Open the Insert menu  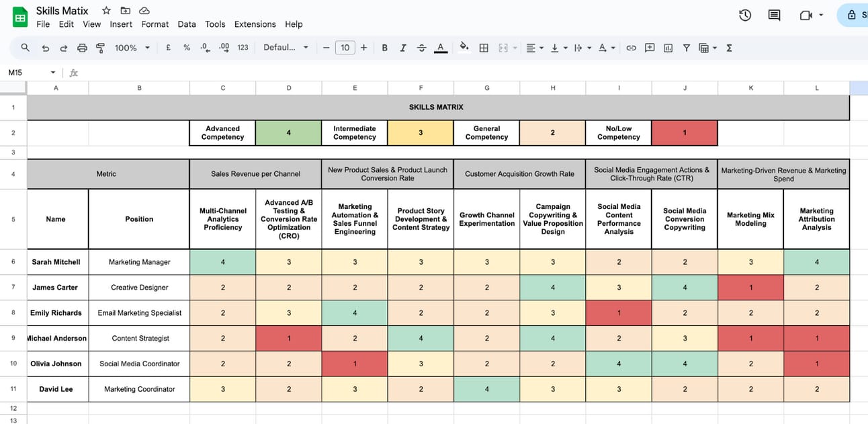click(121, 24)
